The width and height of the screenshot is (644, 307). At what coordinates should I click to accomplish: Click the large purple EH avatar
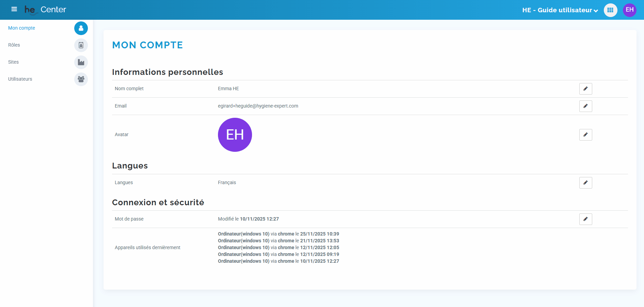pos(235,135)
